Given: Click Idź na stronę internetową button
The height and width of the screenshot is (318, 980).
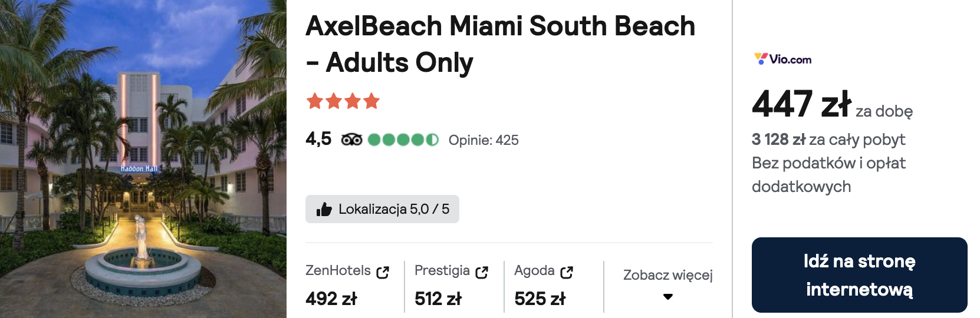Looking at the screenshot, I should [859, 275].
